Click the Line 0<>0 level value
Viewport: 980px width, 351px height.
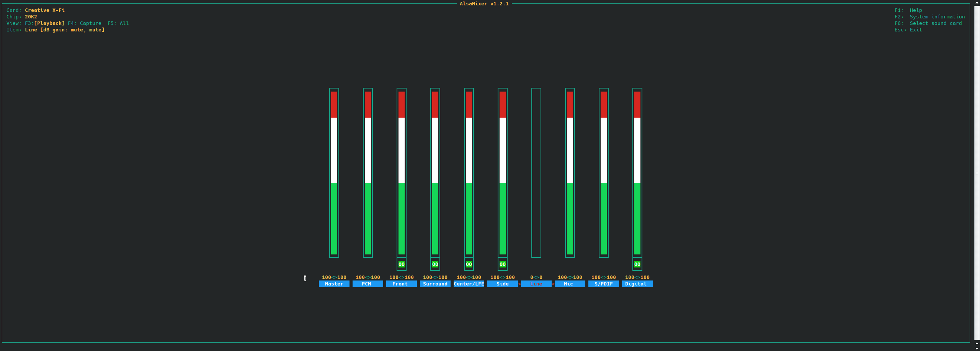click(x=536, y=277)
